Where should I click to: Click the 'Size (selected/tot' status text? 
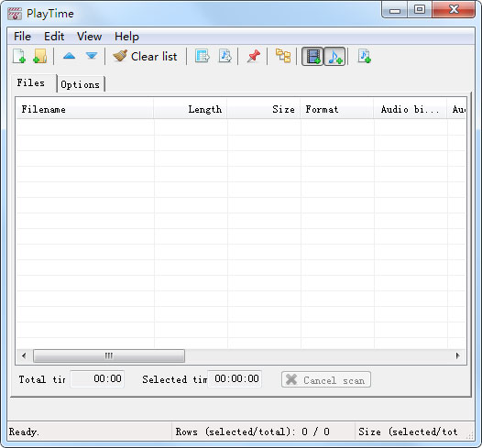tap(408, 432)
